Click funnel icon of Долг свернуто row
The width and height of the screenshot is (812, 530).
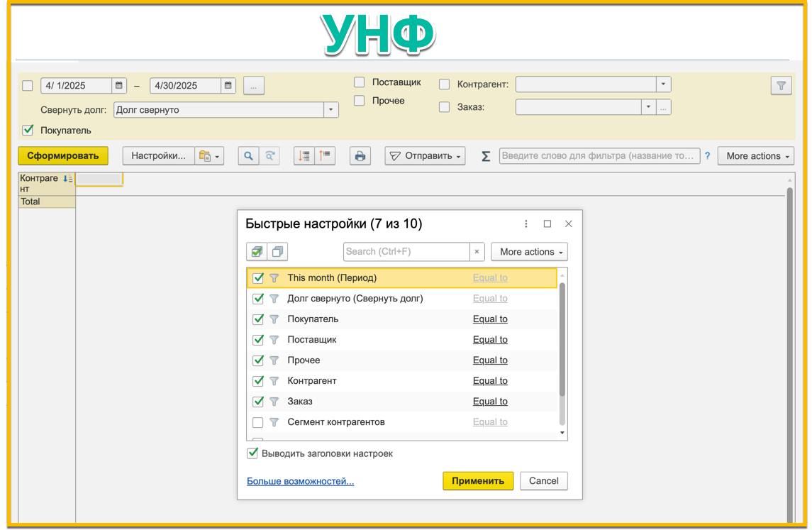point(274,299)
